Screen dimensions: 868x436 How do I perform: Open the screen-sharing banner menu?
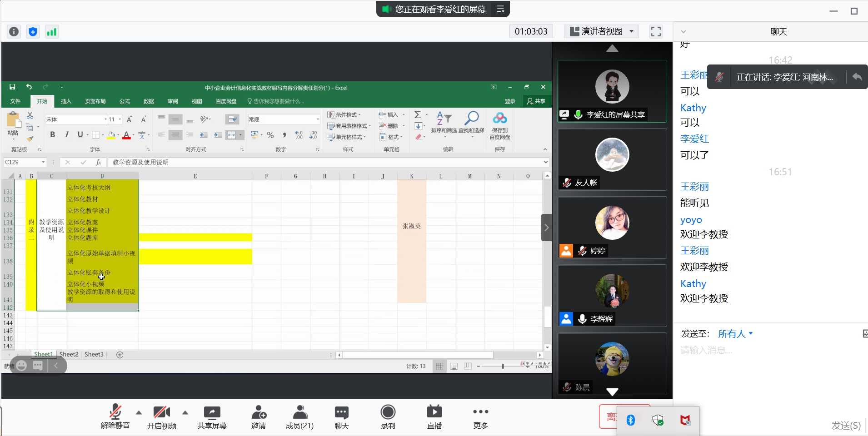[x=500, y=9]
